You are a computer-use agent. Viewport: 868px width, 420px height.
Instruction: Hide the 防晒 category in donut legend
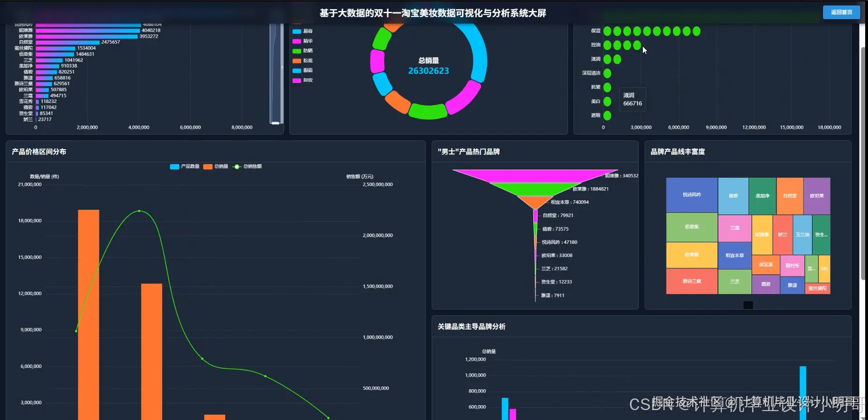303,51
